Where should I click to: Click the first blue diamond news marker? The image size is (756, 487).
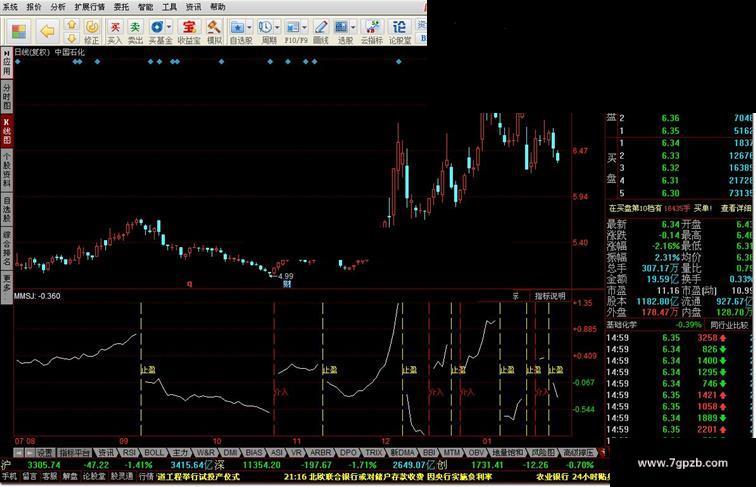[18, 61]
